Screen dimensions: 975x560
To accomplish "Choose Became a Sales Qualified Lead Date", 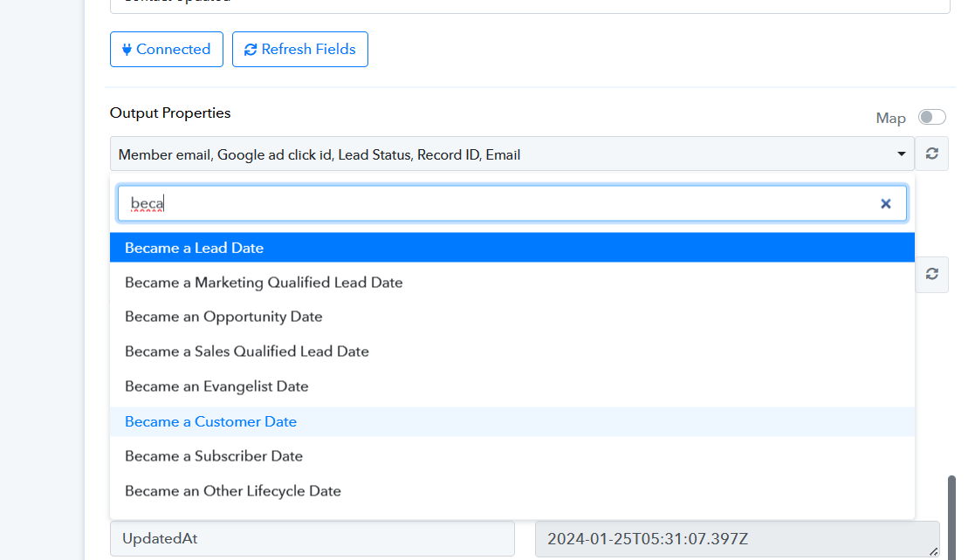I will point(512,352).
